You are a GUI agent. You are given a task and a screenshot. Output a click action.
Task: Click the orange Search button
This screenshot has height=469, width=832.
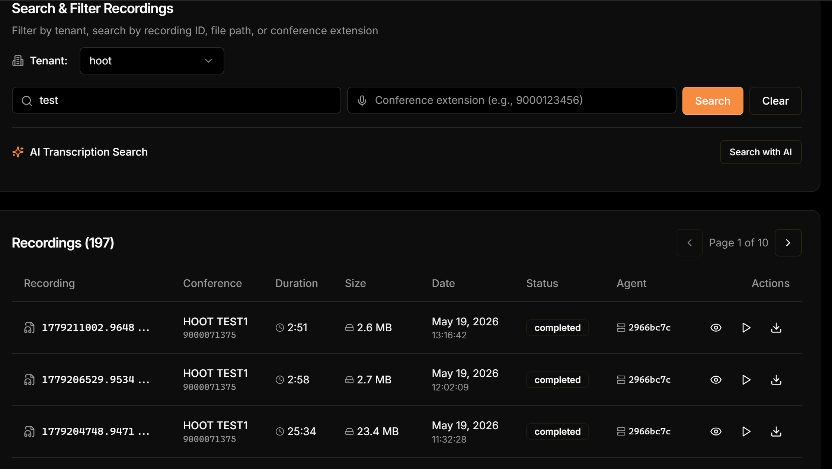(712, 101)
